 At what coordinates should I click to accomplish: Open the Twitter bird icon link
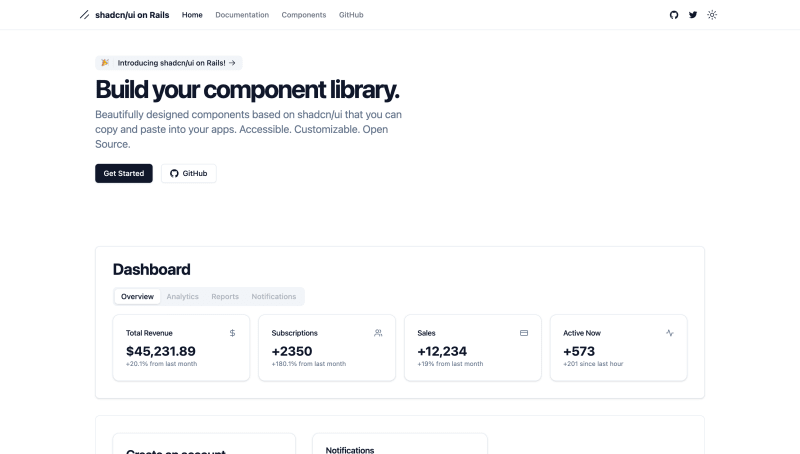pyautogui.click(x=693, y=15)
